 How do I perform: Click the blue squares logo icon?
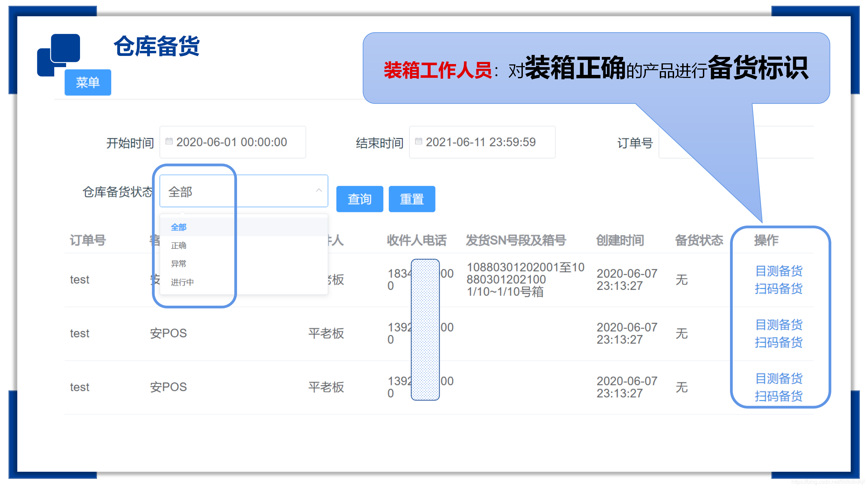pos(59,54)
